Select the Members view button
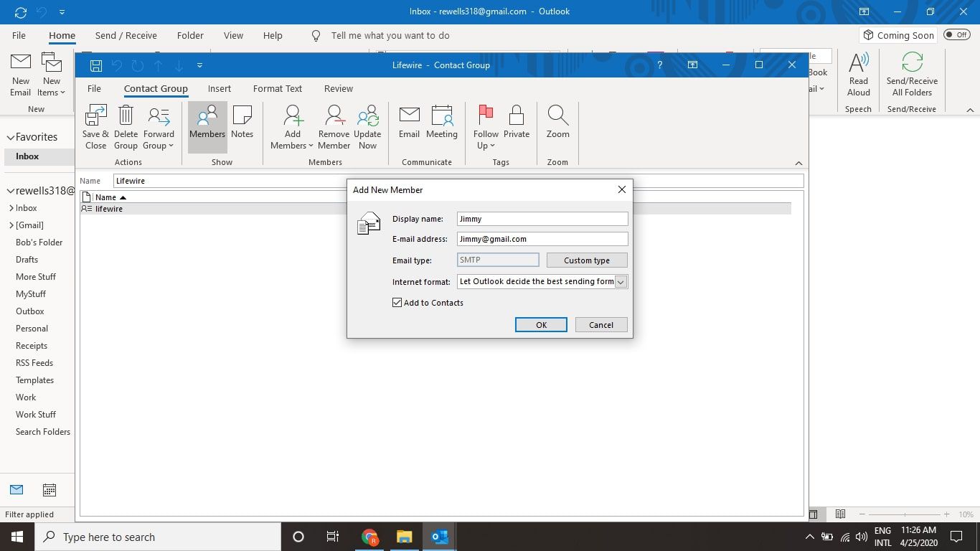 [207, 127]
